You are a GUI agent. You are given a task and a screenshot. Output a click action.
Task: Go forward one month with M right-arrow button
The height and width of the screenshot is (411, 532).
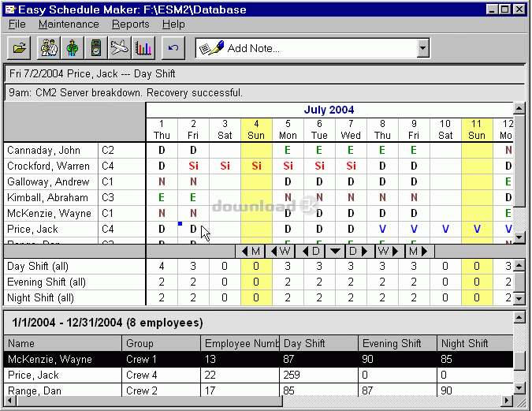[x=419, y=252]
